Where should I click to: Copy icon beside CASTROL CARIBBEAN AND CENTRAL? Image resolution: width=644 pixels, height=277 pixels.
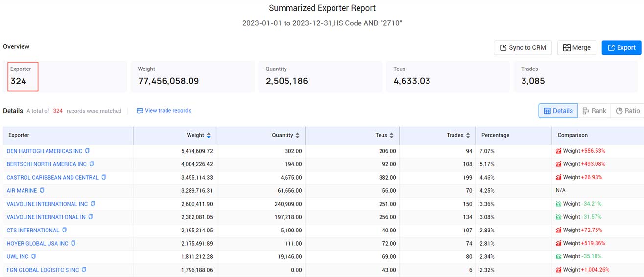click(x=104, y=177)
